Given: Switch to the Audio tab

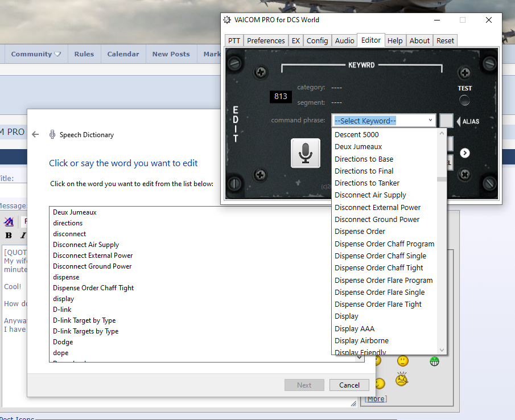Looking at the screenshot, I should [344, 41].
